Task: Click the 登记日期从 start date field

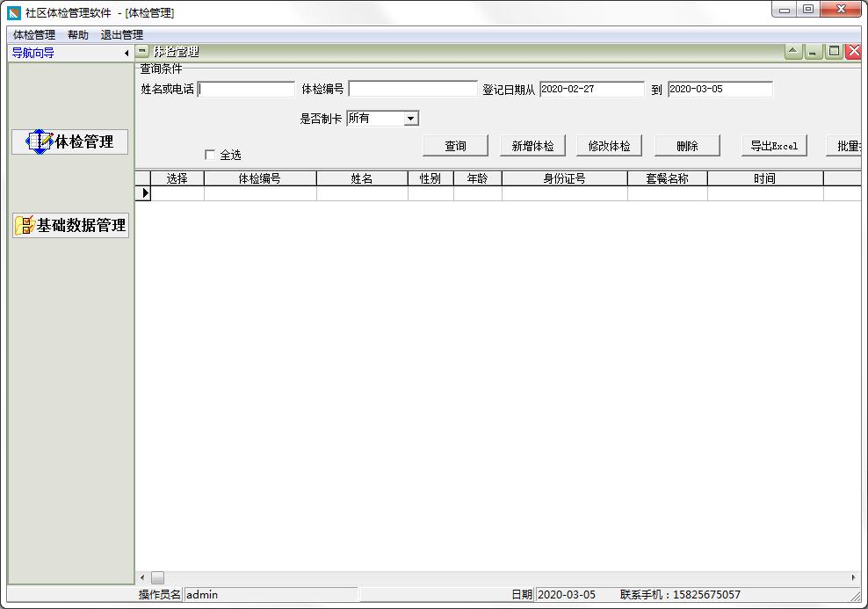Action: tap(592, 89)
